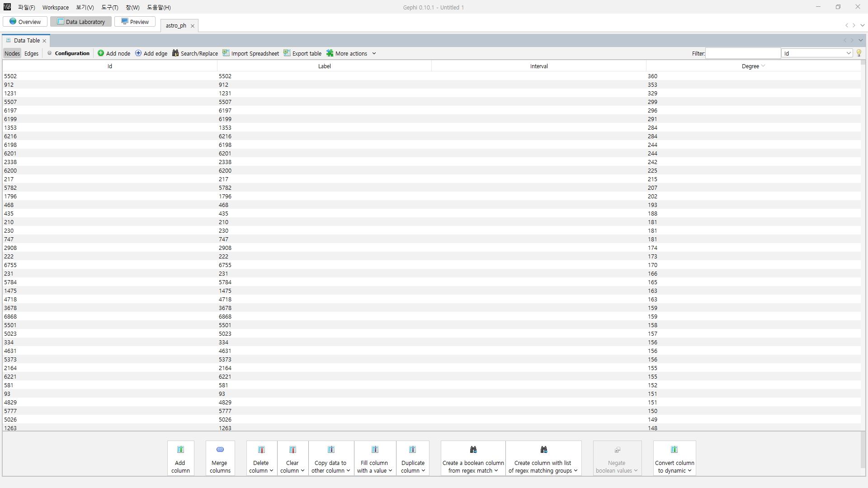Click the filter lightbulb help icon
The width and height of the screenshot is (868, 488).
click(x=859, y=53)
